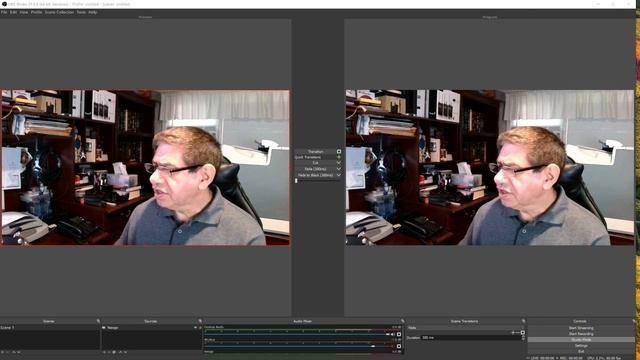Open the Profile menu

(36, 12)
